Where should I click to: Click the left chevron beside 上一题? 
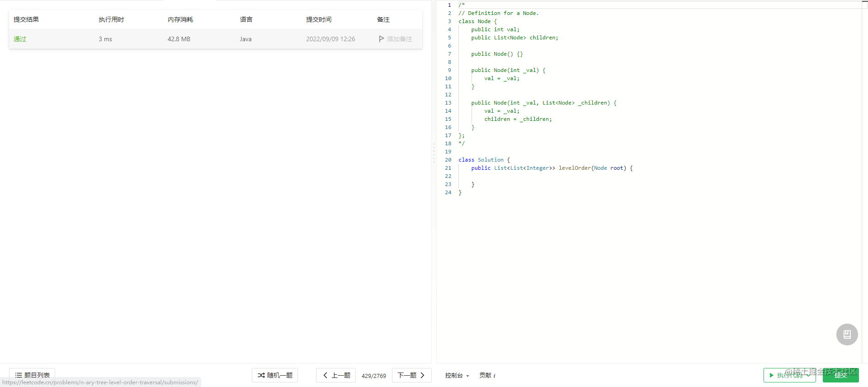(x=325, y=375)
